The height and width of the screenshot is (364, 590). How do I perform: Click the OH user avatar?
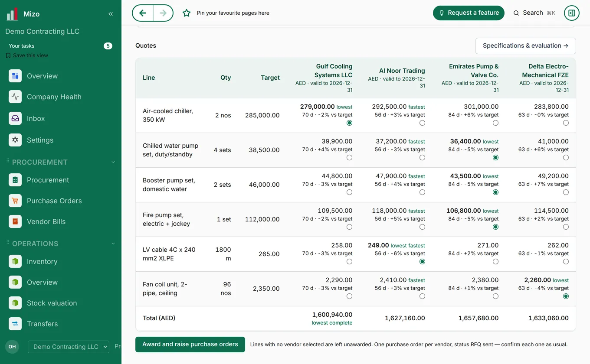[x=12, y=347]
